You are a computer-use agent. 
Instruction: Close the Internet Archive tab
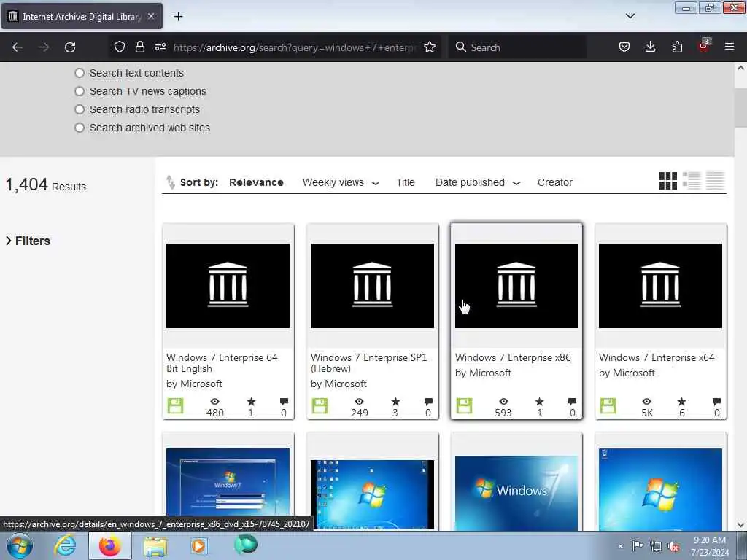pos(151,16)
